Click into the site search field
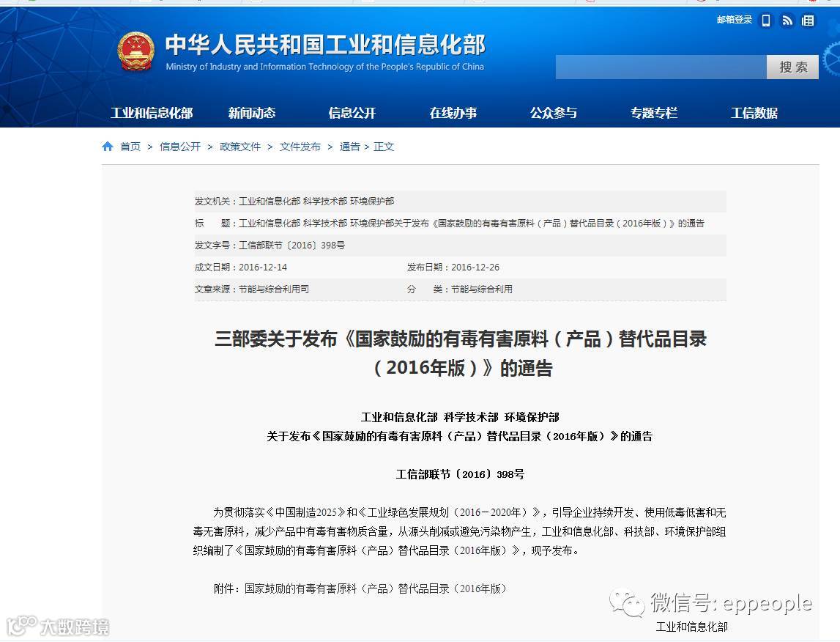 click(661, 67)
